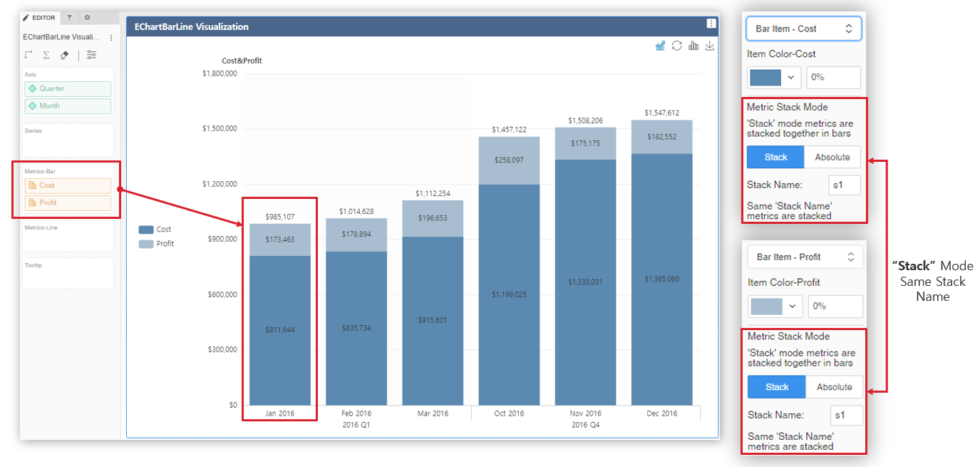The height and width of the screenshot is (467, 980).
Task: Click the sigma aggregation icon
Action: pyautogui.click(x=46, y=53)
